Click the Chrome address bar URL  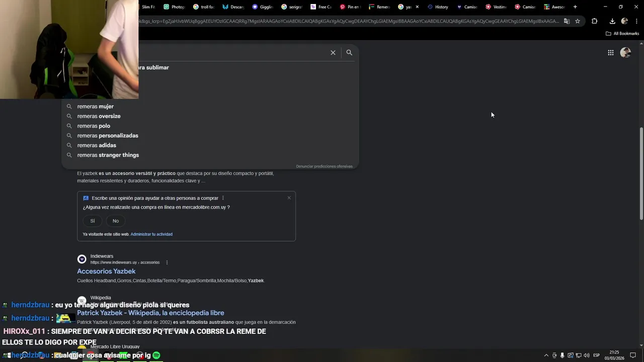coord(349,21)
